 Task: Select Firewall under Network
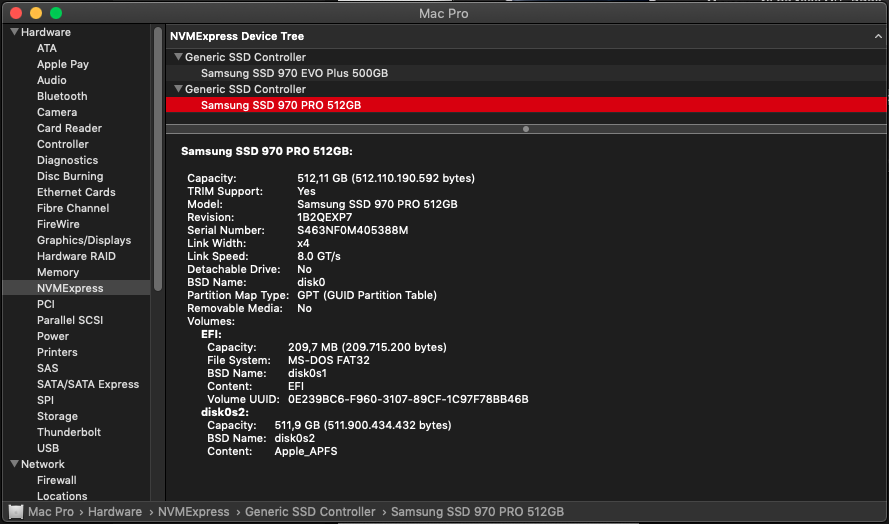pos(57,480)
